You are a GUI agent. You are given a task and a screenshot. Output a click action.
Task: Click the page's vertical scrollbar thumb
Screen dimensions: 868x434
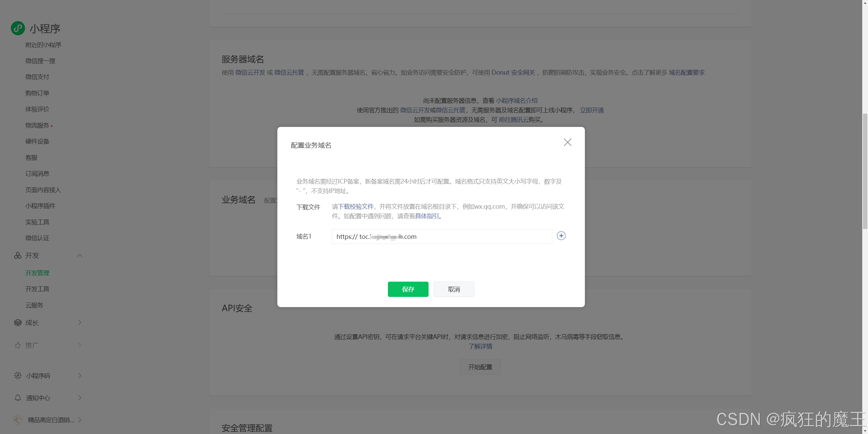(865, 171)
